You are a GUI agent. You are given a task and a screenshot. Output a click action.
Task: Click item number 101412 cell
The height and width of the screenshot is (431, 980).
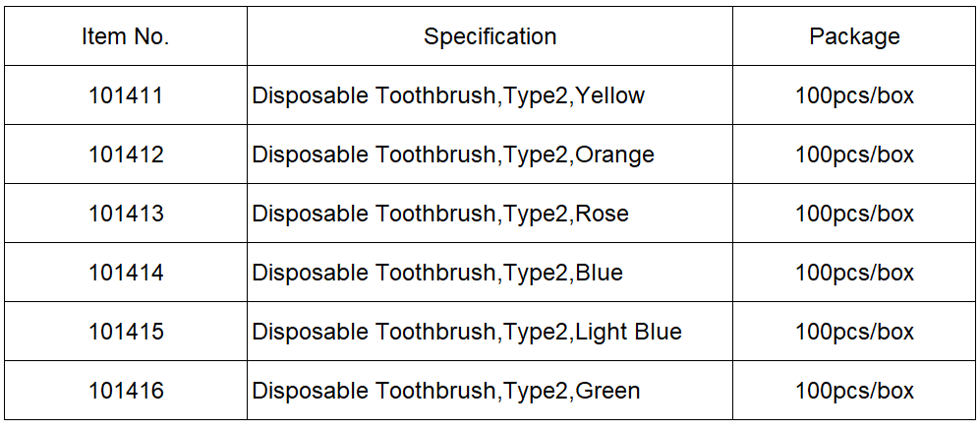126,154
